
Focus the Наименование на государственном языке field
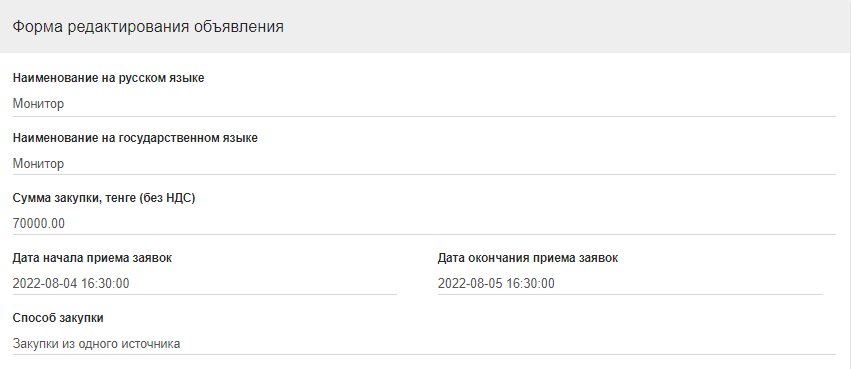[x=424, y=163]
